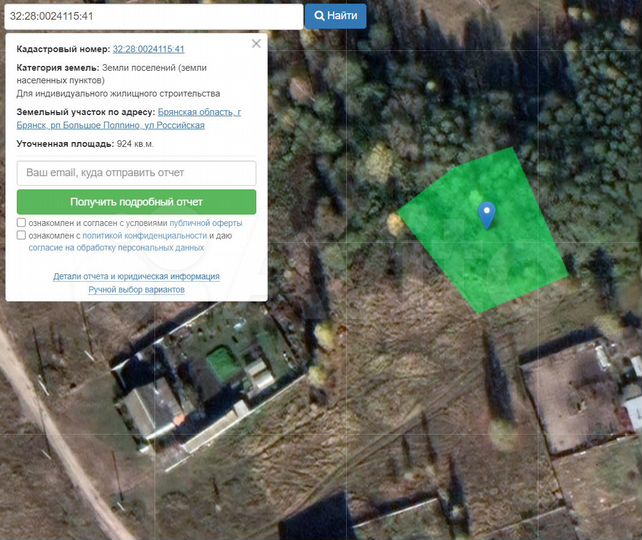Screen dimensions: 642x540
Task: Tick the public offer agreement checkbox
Action: click(22, 223)
